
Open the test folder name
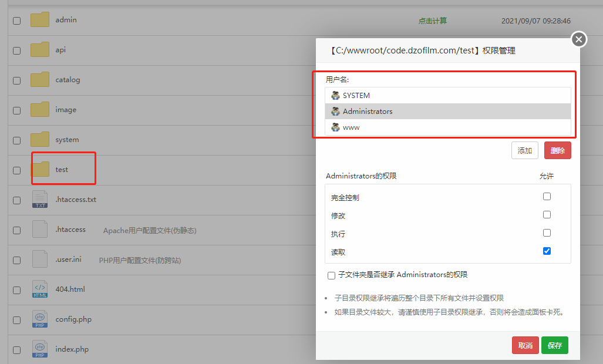tap(62, 170)
